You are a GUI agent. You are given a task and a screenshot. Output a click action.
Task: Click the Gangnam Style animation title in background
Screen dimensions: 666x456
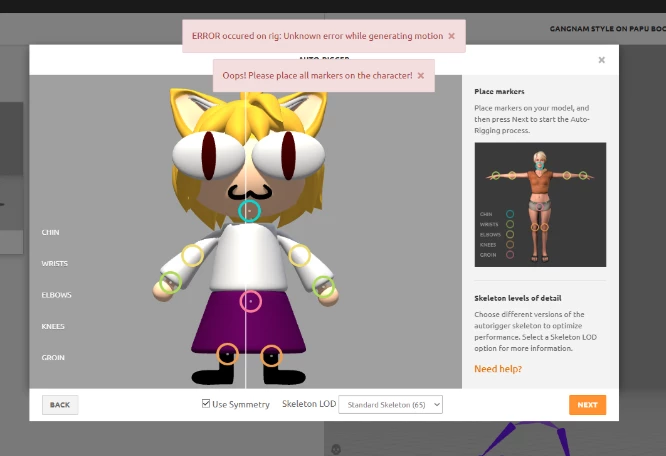click(607, 29)
